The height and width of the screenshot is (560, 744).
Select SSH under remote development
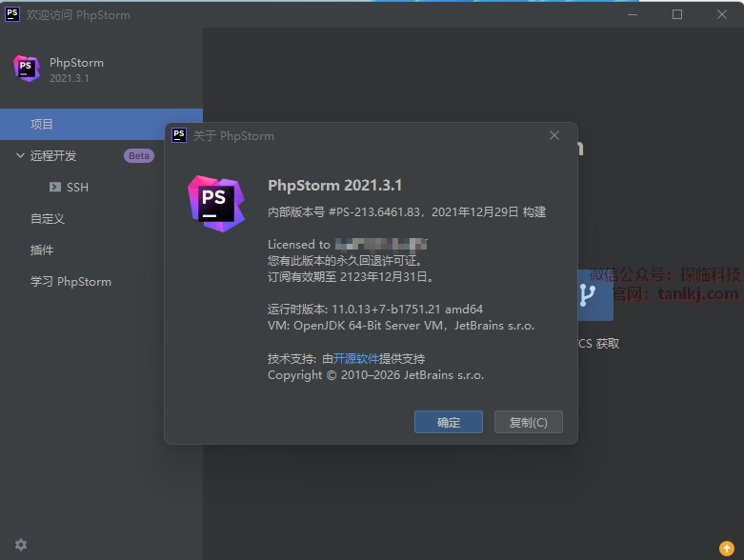pyautogui.click(x=77, y=188)
